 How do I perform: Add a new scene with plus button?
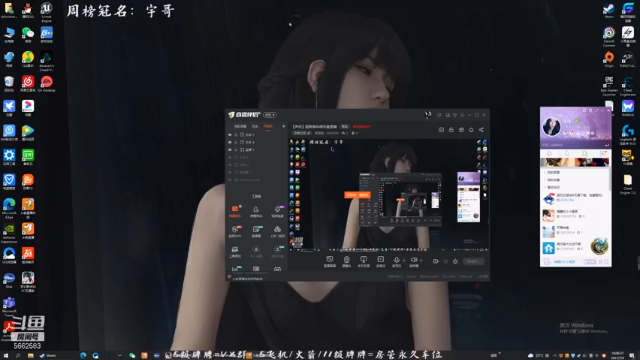(283, 127)
